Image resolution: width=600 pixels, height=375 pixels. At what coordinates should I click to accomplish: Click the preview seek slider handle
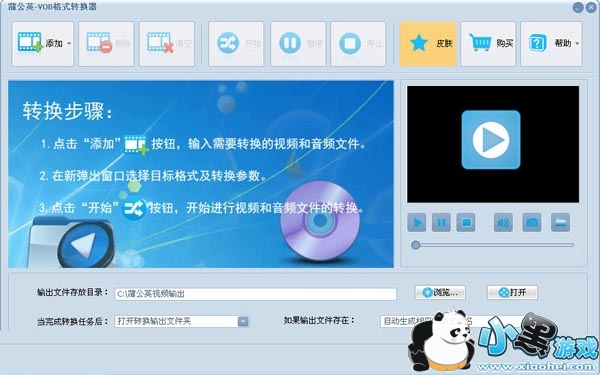click(x=416, y=245)
